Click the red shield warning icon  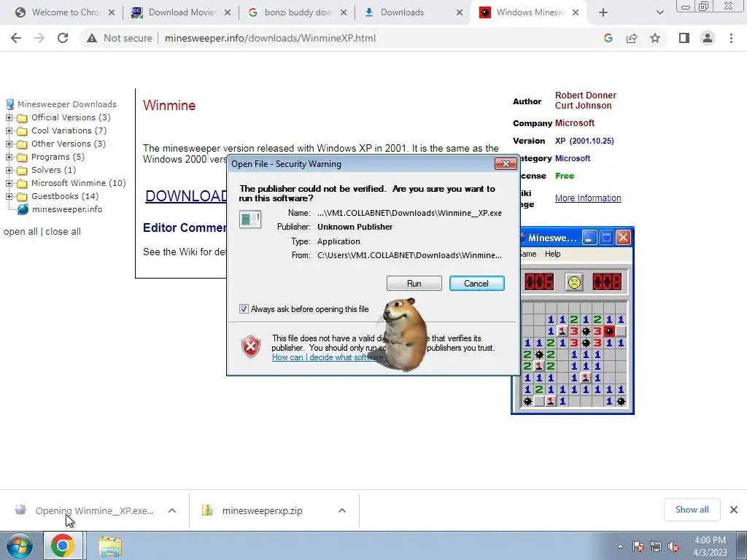251,346
